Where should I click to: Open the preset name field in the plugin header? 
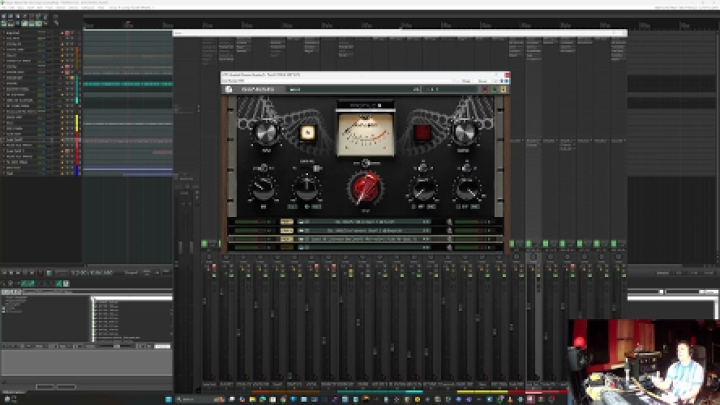[x=354, y=89]
